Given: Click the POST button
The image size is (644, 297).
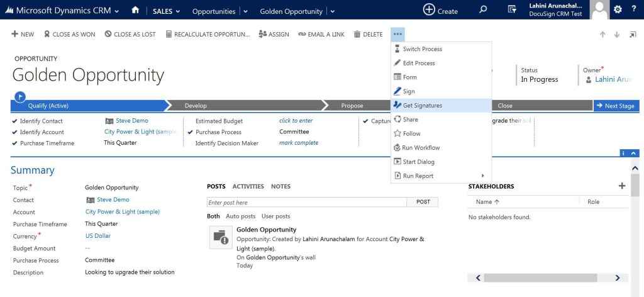Looking at the screenshot, I should 423,202.
